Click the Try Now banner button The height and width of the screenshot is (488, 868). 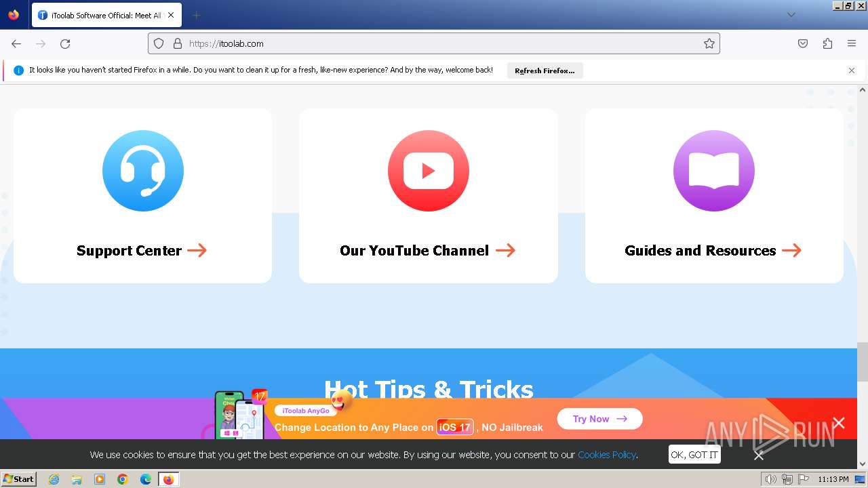pos(599,419)
